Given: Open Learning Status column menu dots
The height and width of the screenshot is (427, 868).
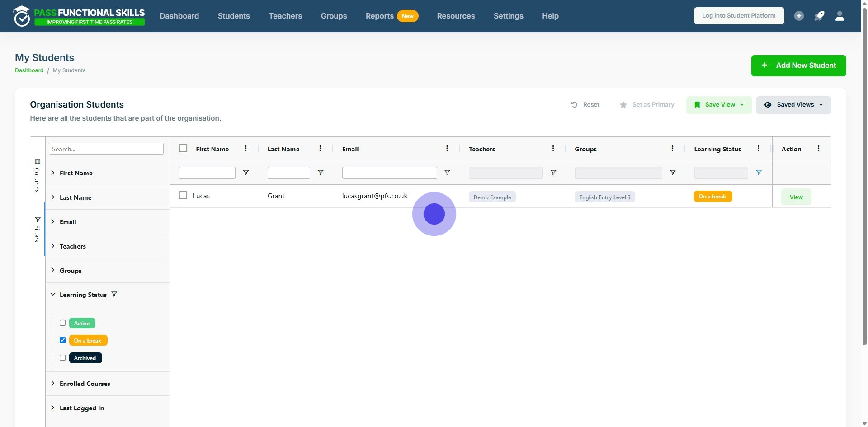Looking at the screenshot, I should [x=758, y=149].
